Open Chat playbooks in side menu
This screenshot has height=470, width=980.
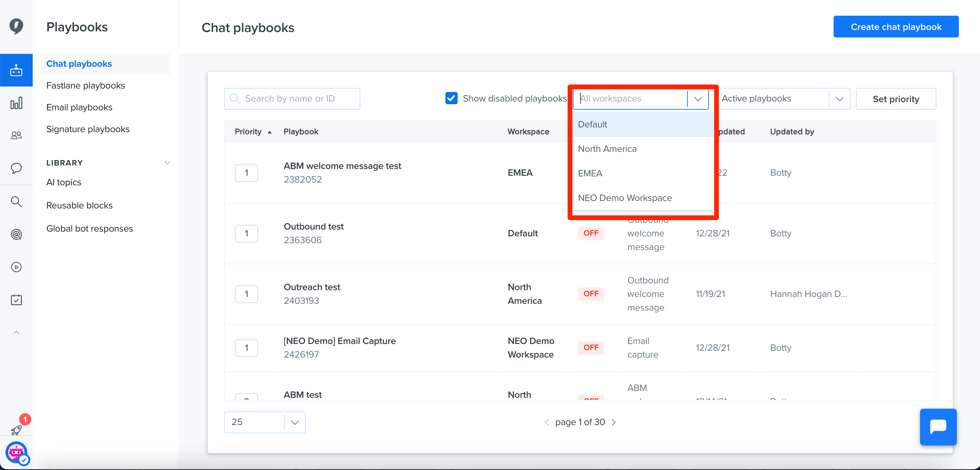[105, 64]
